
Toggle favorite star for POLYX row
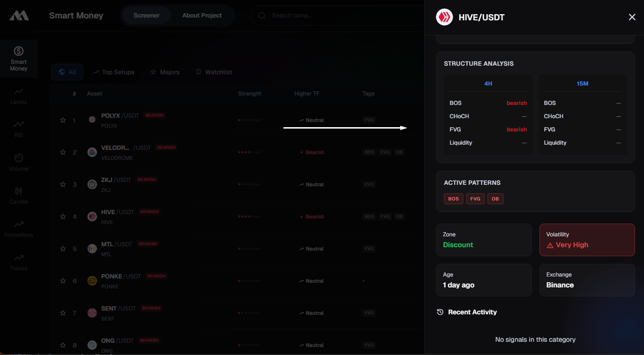point(63,120)
